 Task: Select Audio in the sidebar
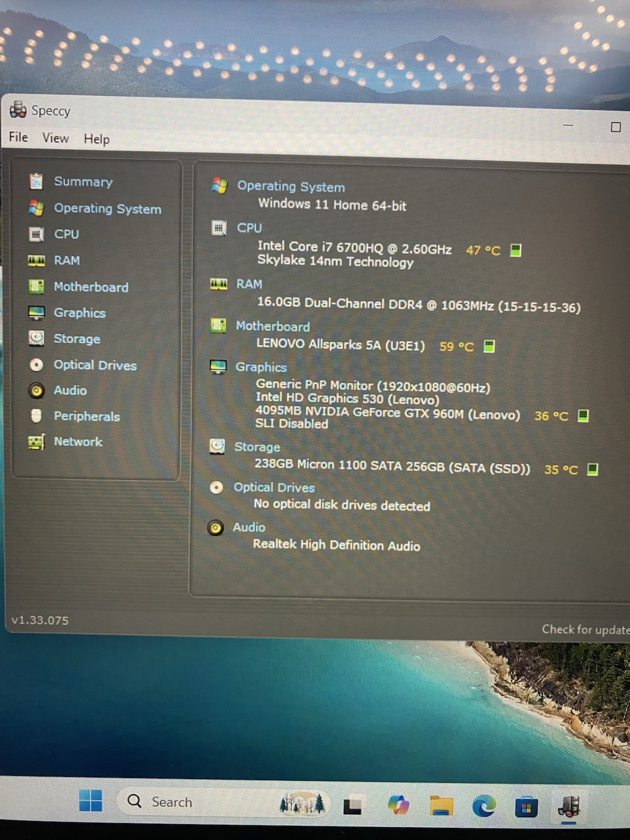pyautogui.click(x=70, y=390)
